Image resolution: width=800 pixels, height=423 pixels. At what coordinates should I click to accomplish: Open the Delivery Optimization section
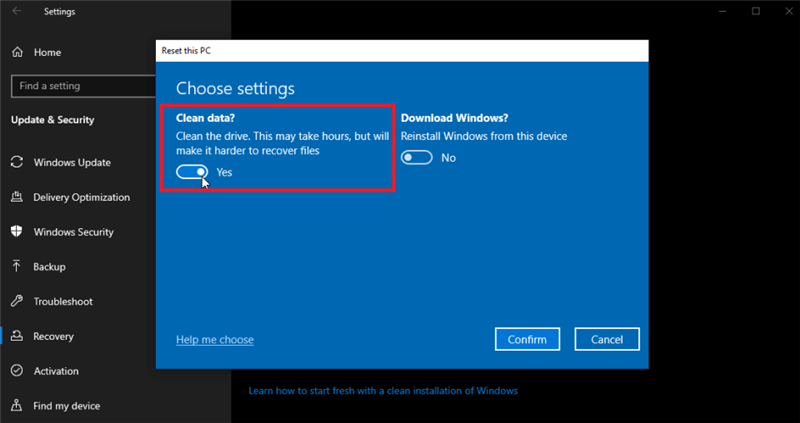pos(81,197)
